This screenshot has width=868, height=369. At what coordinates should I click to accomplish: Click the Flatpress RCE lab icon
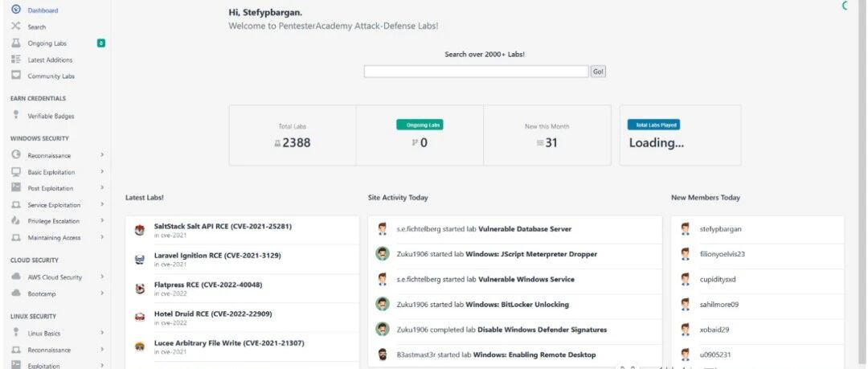point(140,288)
